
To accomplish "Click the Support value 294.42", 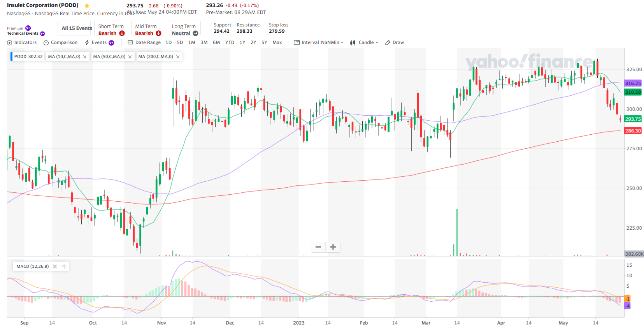I will point(221,31).
